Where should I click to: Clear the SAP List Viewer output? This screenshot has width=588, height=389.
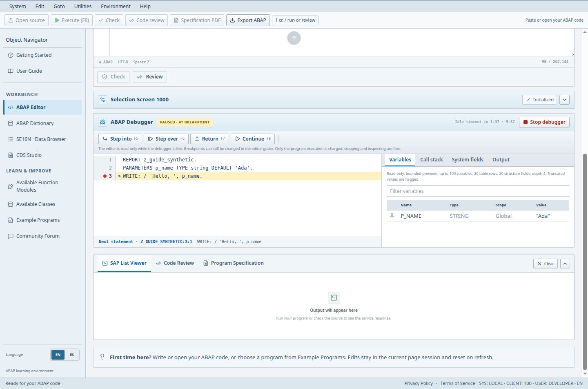pos(546,264)
